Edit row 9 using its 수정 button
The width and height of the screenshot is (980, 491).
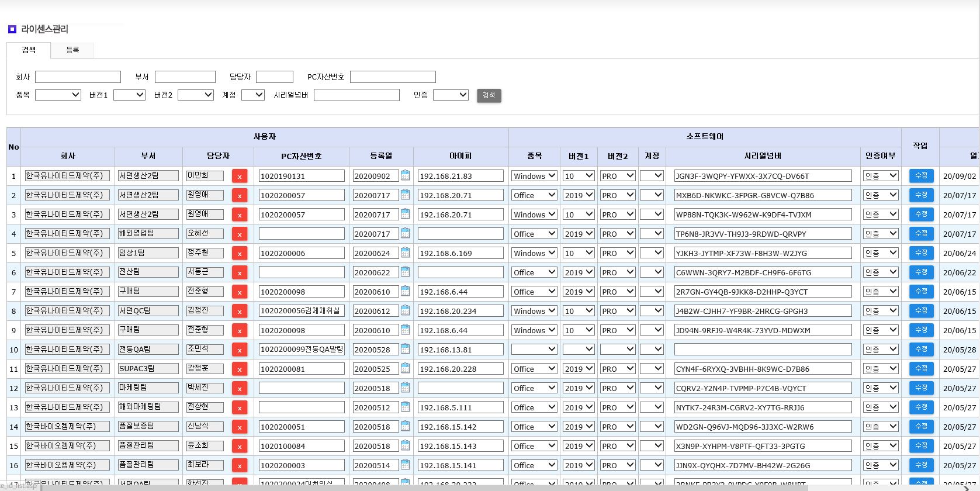coord(921,330)
